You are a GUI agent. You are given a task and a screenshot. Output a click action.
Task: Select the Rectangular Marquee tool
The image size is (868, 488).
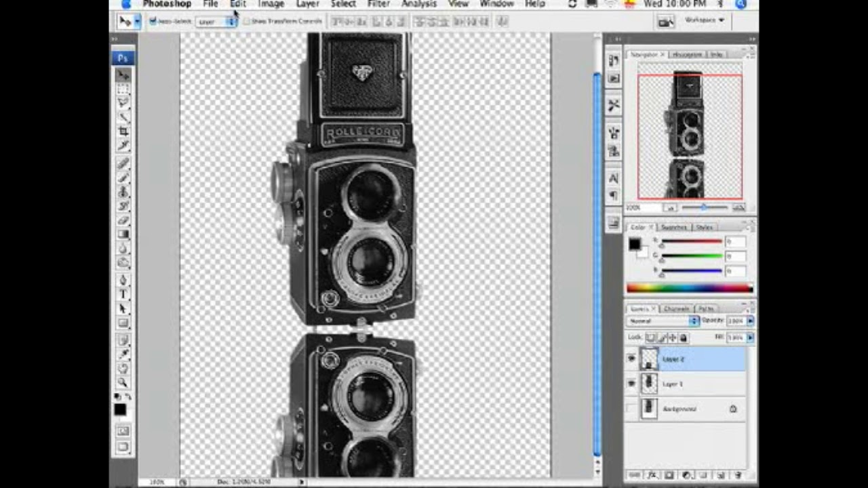click(x=123, y=89)
